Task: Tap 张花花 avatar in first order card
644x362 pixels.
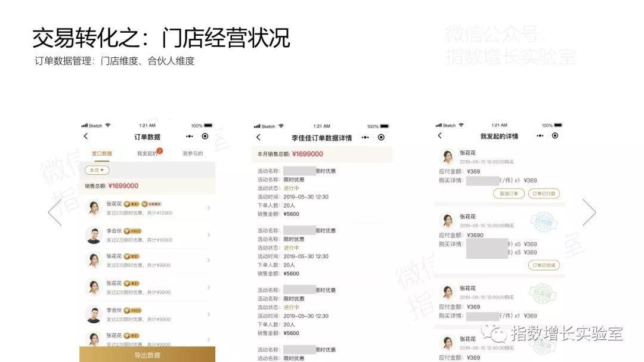Action: (x=447, y=157)
